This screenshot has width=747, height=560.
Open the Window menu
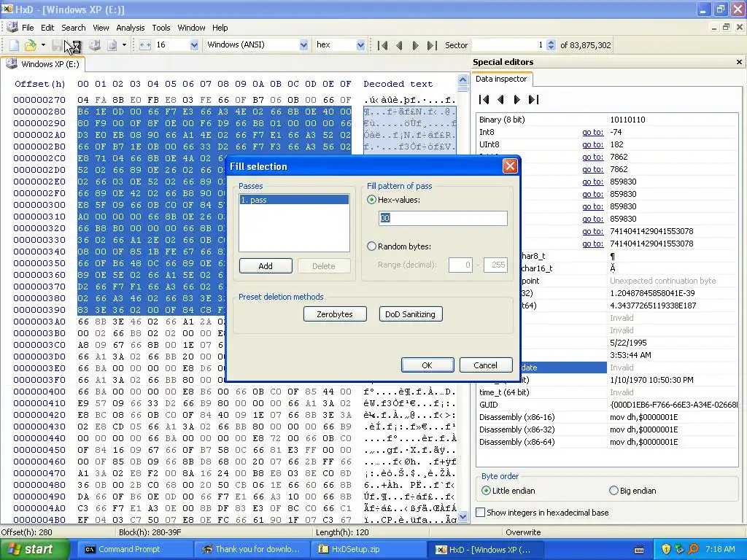point(191,28)
